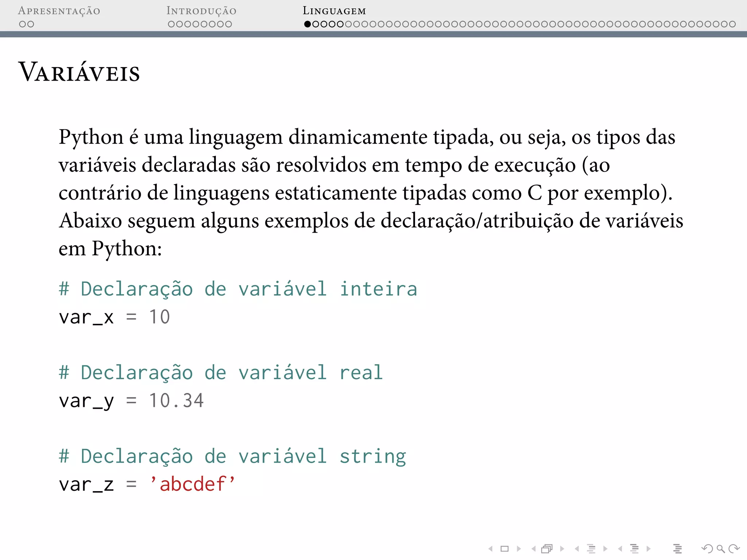
Task: Open the Linguagem section
Action: 334,11
